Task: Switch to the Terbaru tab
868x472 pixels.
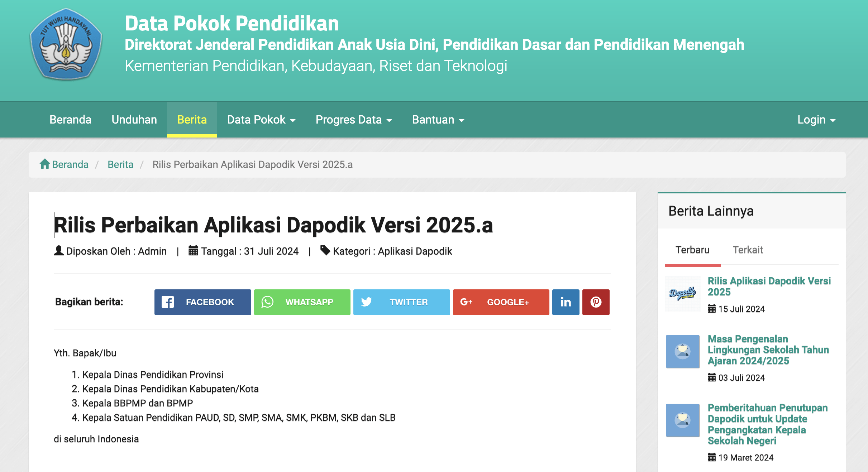Action: point(692,250)
